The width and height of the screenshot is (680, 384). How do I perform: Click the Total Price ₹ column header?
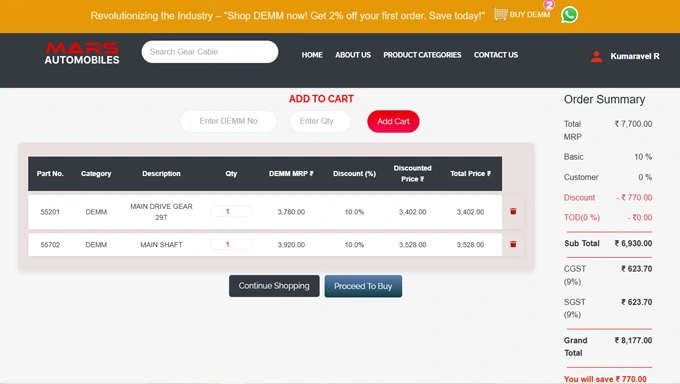470,174
